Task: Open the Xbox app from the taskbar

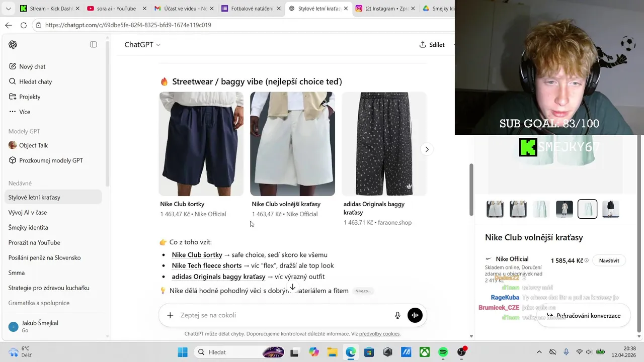Action: [425, 352]
